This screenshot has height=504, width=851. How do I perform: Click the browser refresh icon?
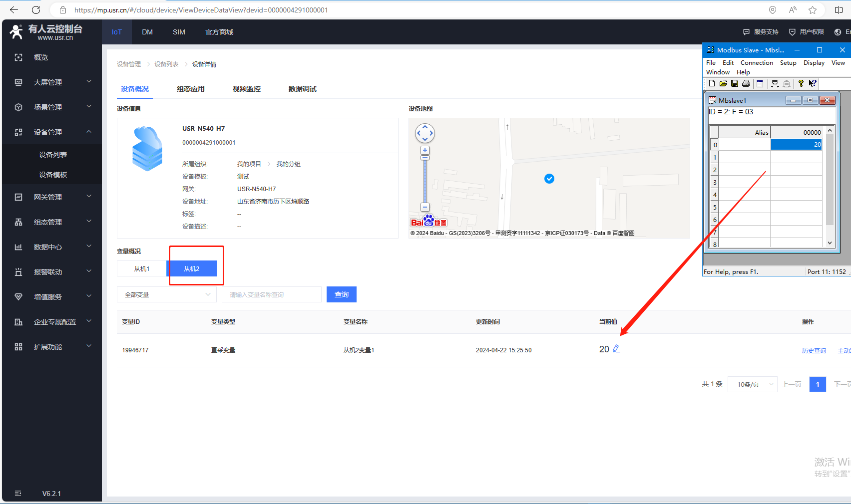pyautogui.click(x=36, y=10)
